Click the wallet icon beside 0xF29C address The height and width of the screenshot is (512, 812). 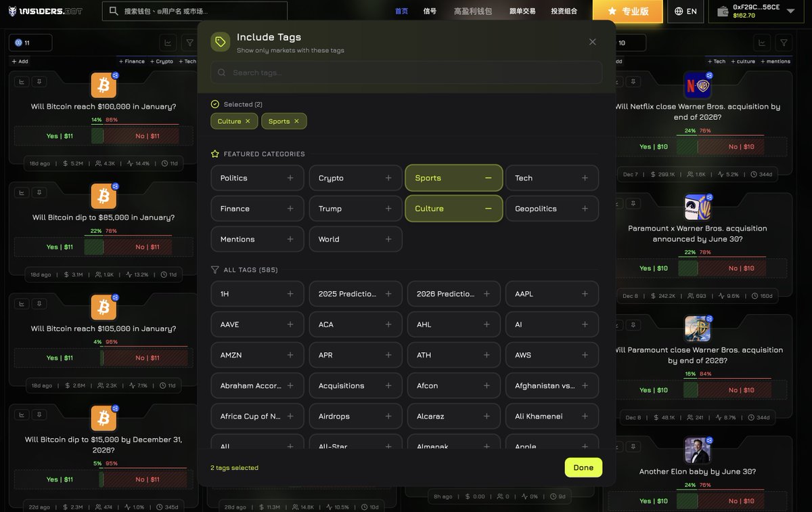[x=722, y=12]
